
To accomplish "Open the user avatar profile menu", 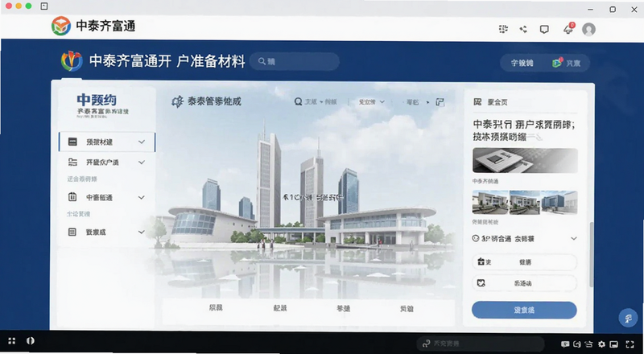I will pyautogui.click(x=588, y=29).
